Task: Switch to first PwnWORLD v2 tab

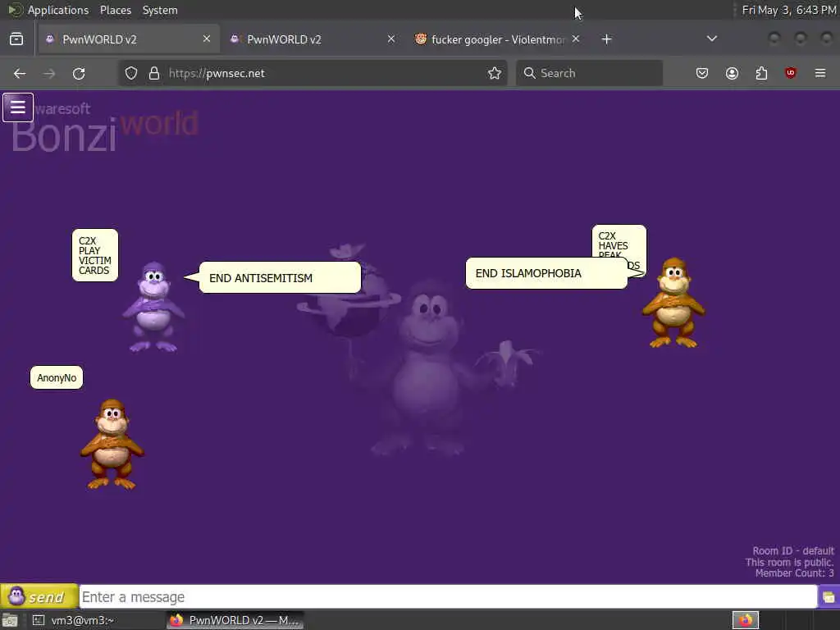Action: (129, 39)
